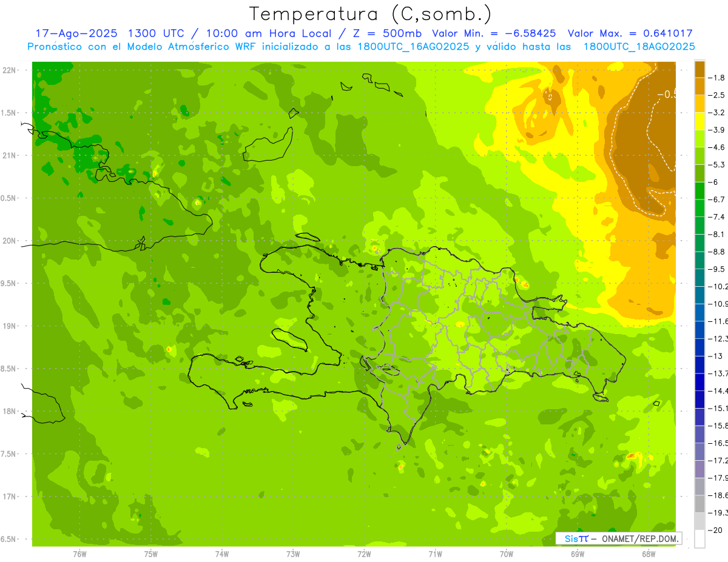The width and height of the screenshot is (728, 562).
Task: Click the 69W longitude label
Action: (577, 554)
